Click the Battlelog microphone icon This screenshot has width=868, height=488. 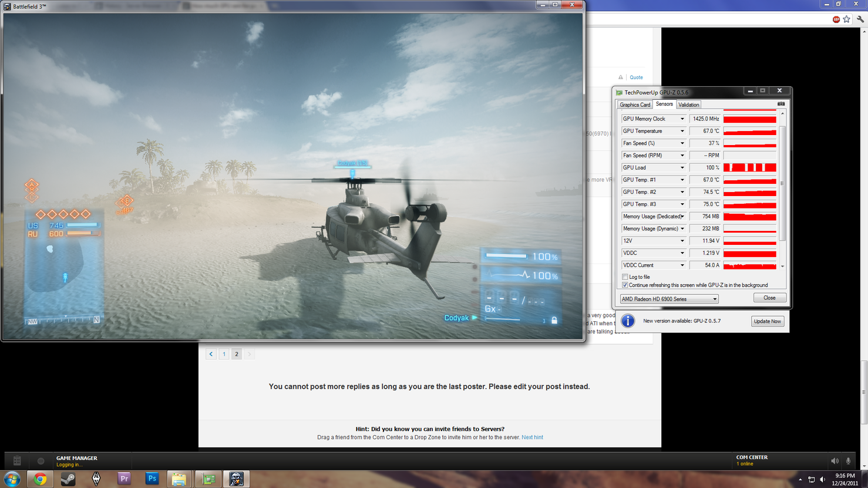click(x=848, y=461)
